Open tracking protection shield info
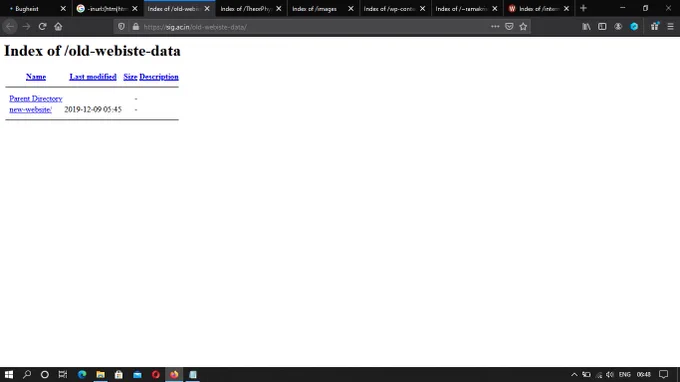Screen dimensions: 680x382 pos(121,27)
